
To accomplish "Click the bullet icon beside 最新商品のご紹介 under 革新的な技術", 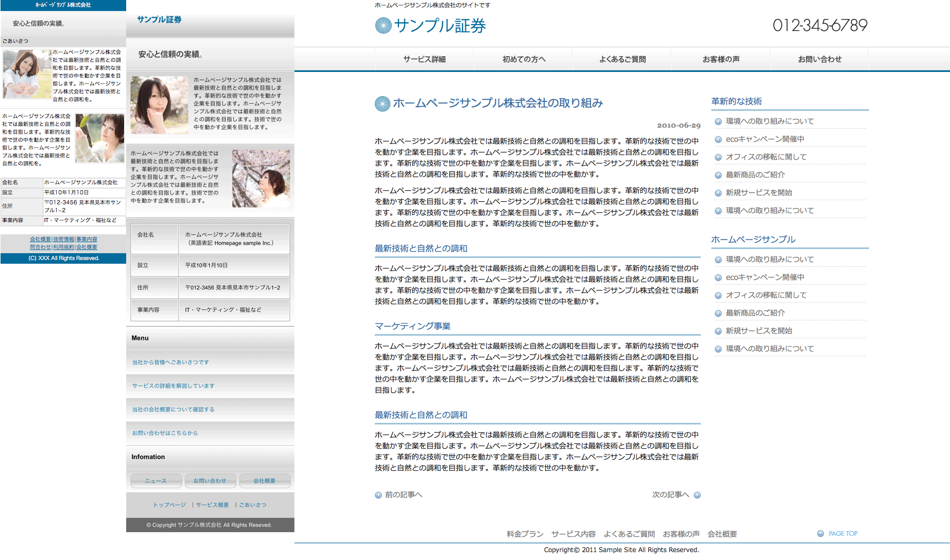I will coord(718,175).
